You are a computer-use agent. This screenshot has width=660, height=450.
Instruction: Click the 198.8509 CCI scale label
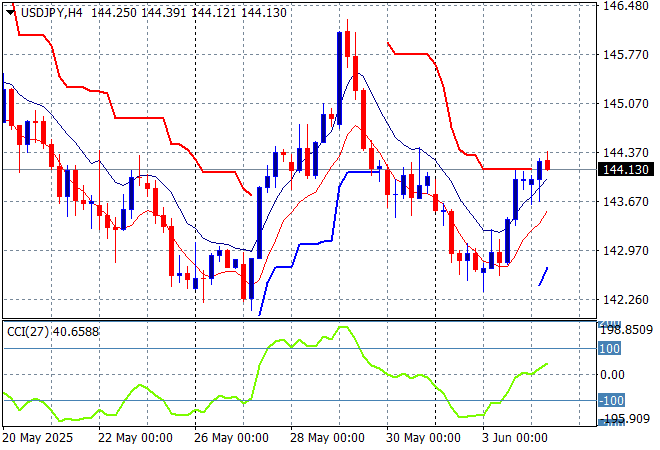627,329
